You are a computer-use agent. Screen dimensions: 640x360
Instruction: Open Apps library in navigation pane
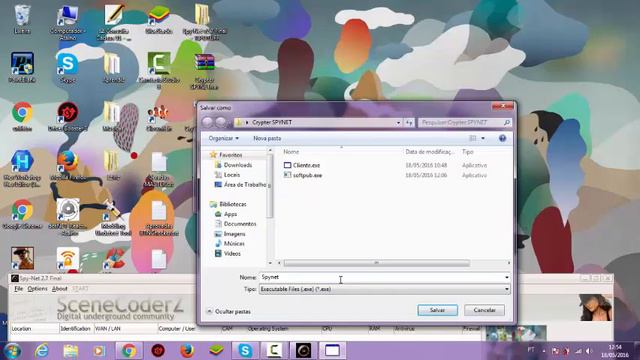[x=230, y=214]
